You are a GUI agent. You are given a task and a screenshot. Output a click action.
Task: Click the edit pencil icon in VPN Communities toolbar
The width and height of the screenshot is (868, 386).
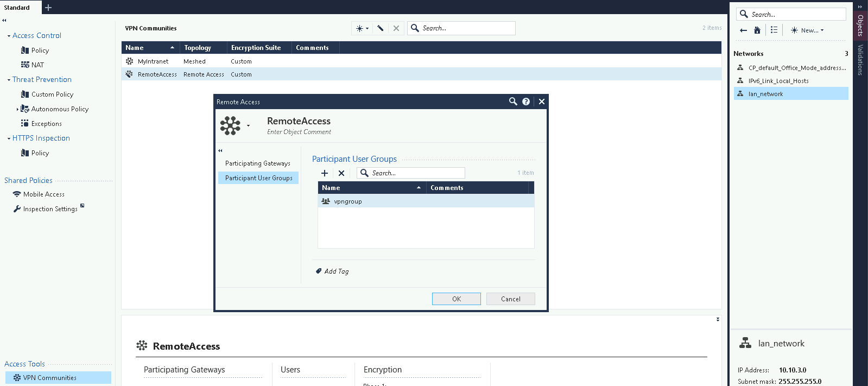(381, 28)
